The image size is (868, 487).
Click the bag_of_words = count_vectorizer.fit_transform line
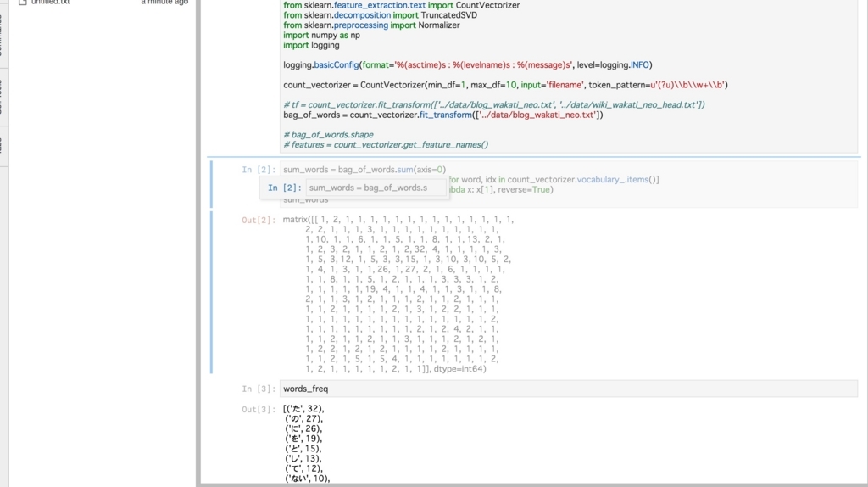point(442,115)
